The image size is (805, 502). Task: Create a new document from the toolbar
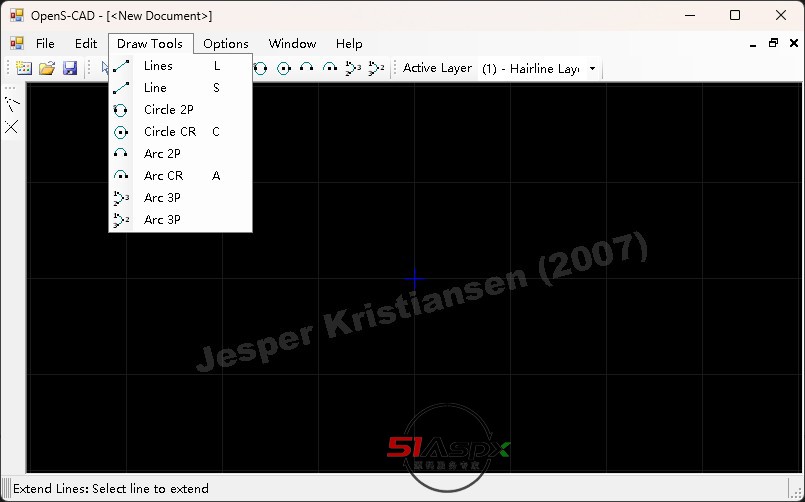(24, 68)
